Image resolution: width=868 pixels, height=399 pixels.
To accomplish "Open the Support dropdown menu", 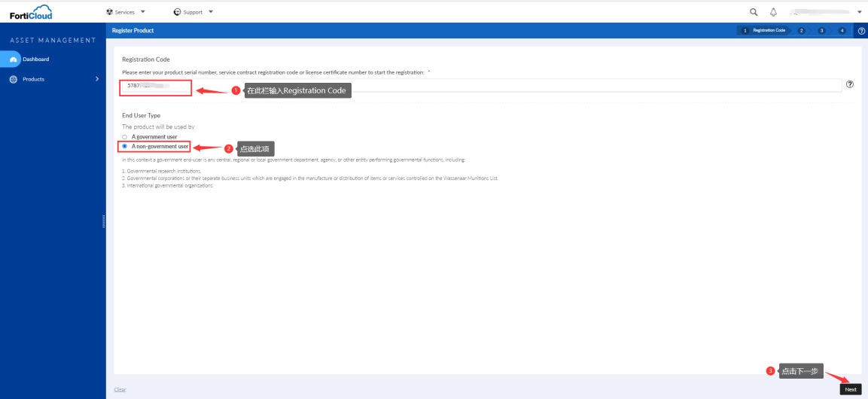I will [193, 12].
